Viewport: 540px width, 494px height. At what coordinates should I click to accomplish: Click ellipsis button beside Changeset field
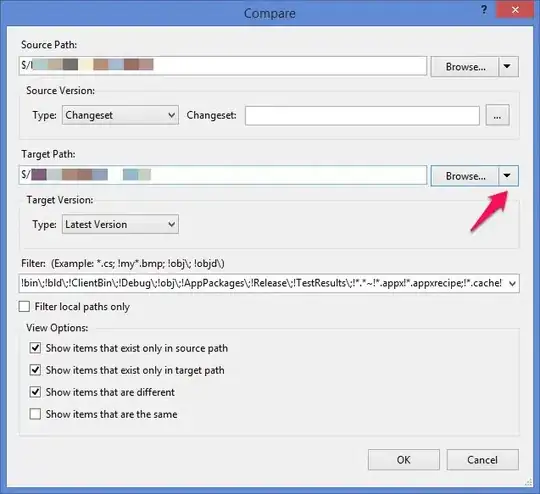pyautogui.click(x=497, y=116)
